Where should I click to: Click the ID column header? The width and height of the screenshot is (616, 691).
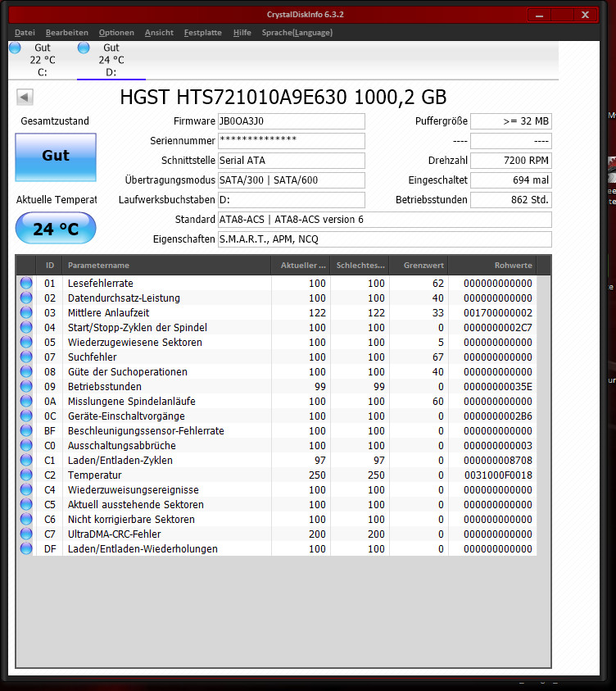click(50, 266)
